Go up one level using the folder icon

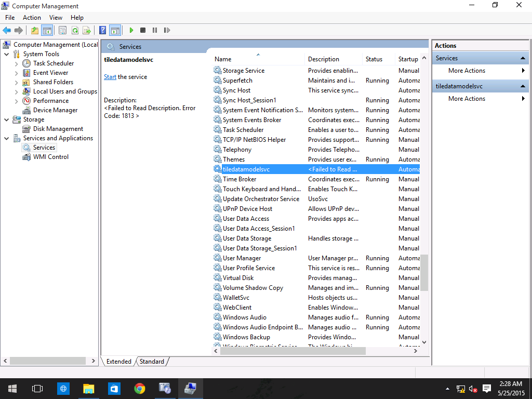tap(35, 30)
